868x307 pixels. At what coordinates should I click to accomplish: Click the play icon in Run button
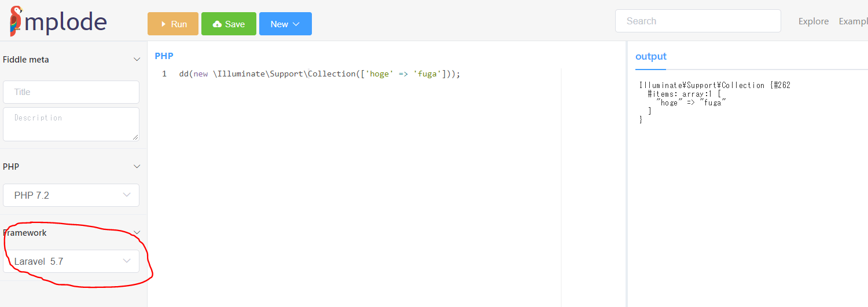(x=164, y=24)
